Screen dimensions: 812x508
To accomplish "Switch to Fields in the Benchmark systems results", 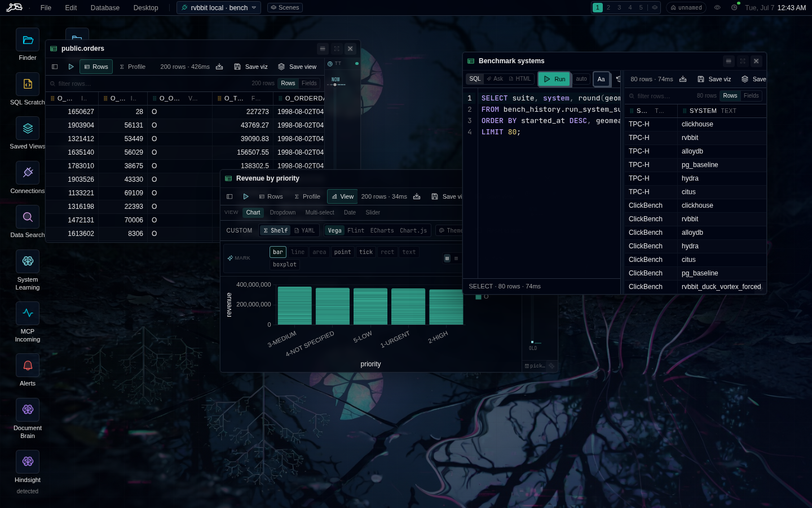I will tap(751, 96).
